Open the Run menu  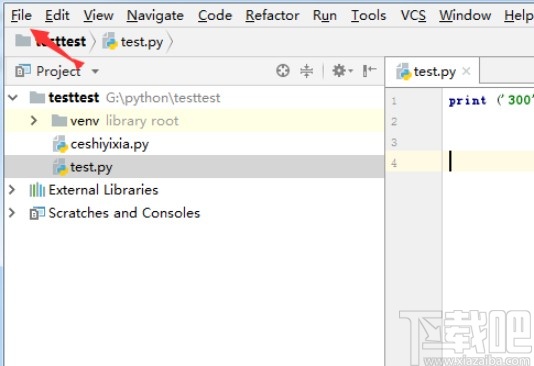(x=325, y=16)
